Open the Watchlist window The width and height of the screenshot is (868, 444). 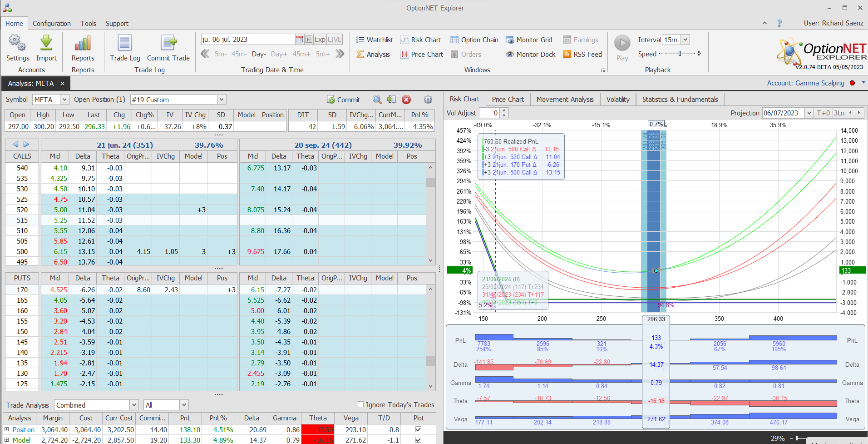pos(375,40)
